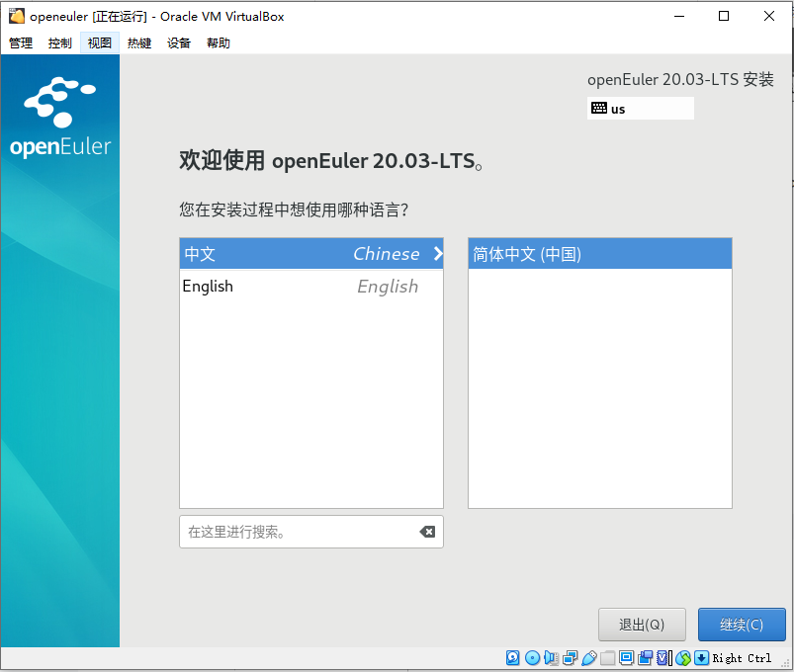The height and width of the screenshot is (672, 794).
Task: Clear the search field with the backspace icon
Action: (x=427, y=532)
